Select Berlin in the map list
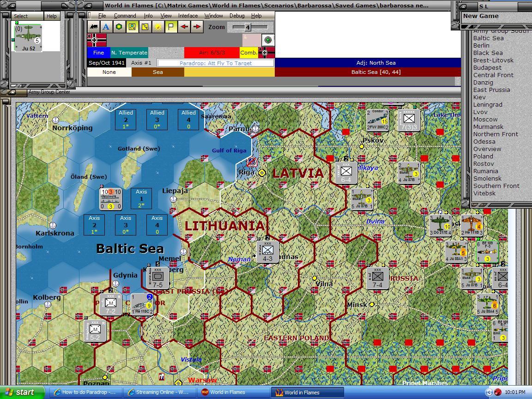The width and height of the screenshot is (532, 399). [481, 45]
